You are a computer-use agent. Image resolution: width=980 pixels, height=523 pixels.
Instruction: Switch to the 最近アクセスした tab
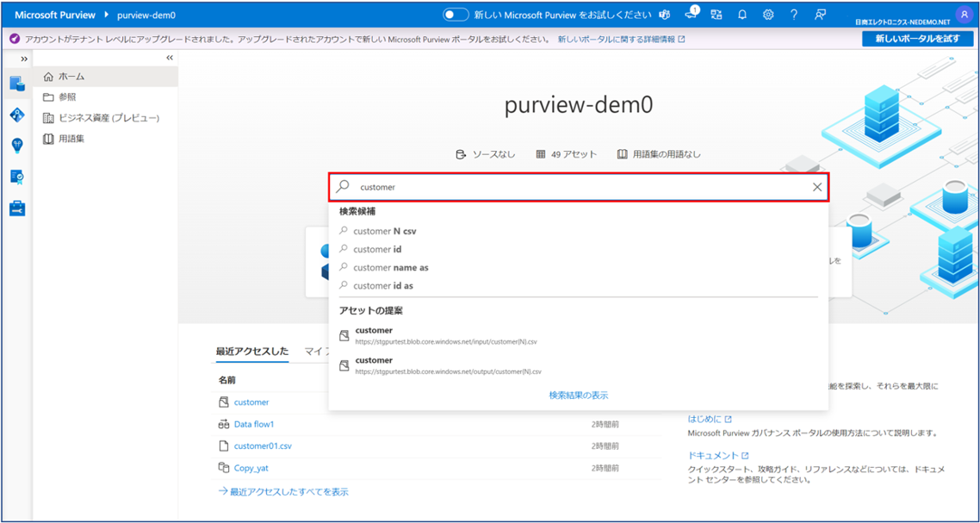point(252,352)
